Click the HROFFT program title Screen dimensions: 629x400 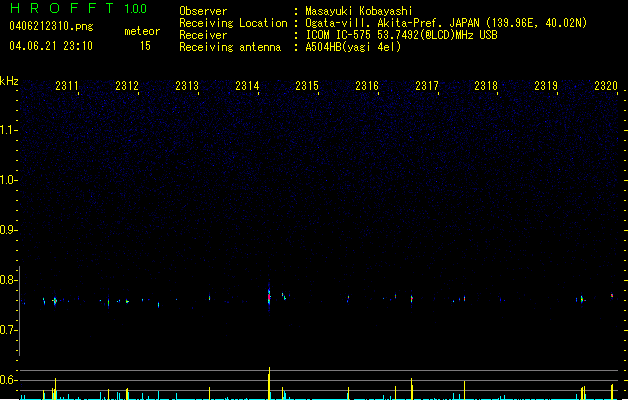coord(62,8)
